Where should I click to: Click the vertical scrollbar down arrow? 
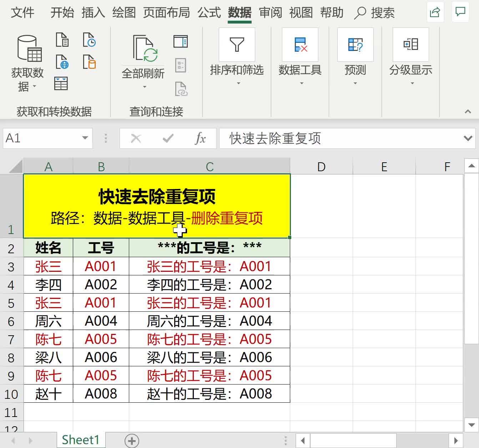471,425
